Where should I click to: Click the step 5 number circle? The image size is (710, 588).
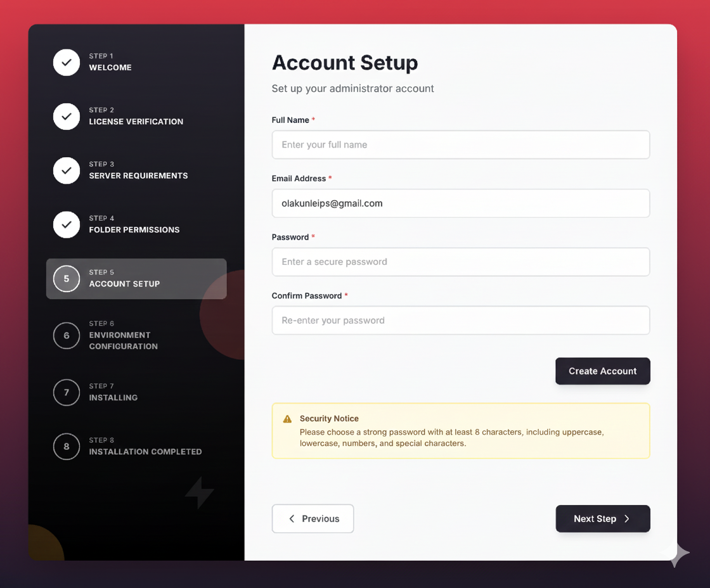coord(67,279)
